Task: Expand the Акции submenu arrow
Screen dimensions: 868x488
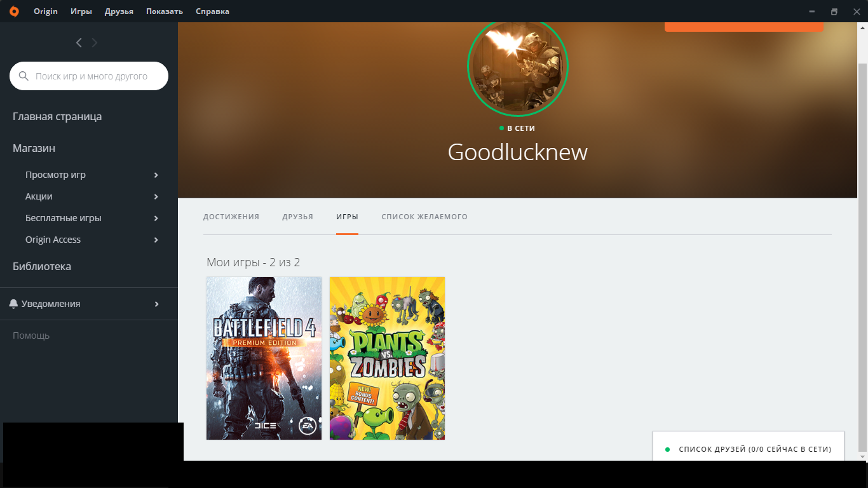Action: click(x=156, y=196)
